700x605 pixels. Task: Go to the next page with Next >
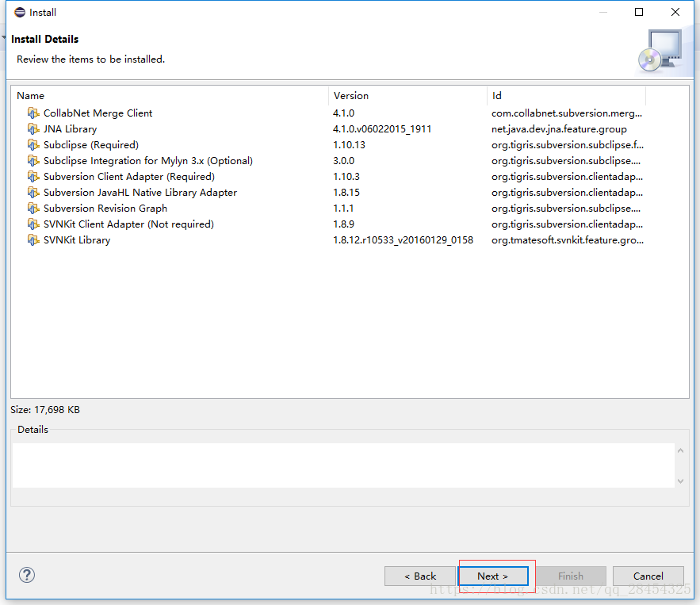(493, 576)
